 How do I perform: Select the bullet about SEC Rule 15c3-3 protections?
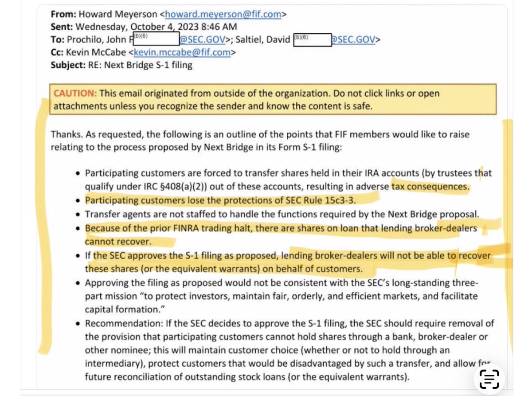coord(221,200)
